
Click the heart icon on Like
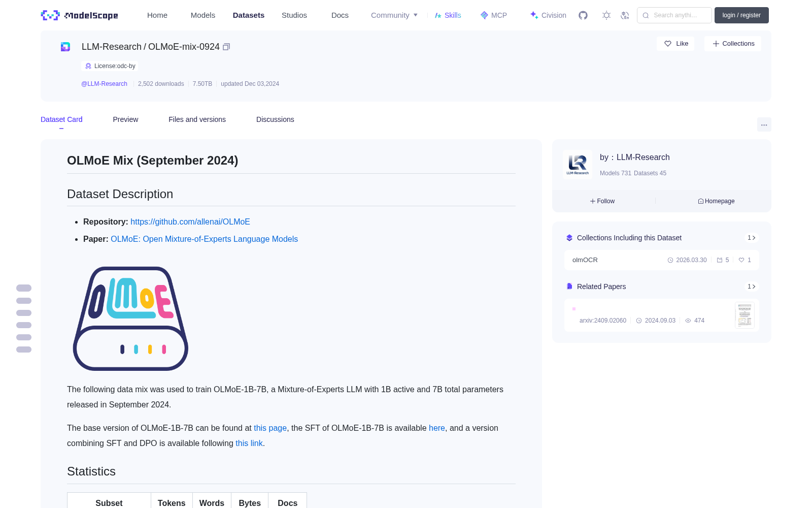click(x=668, y=44)
